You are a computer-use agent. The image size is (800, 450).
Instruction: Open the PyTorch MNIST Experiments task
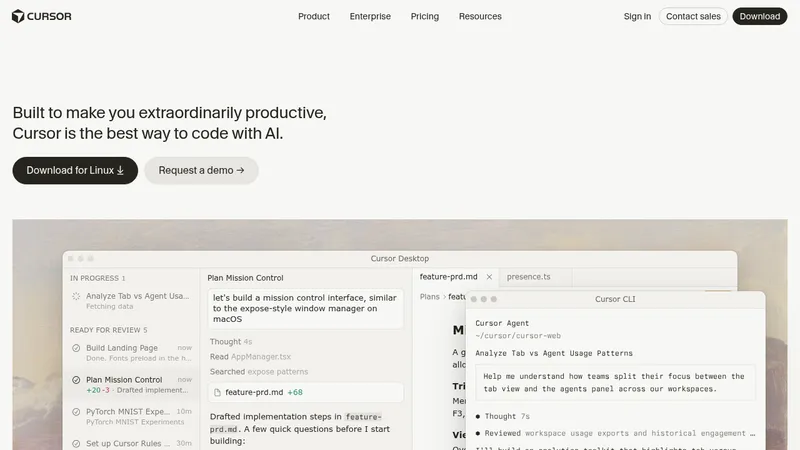point(131,416)
